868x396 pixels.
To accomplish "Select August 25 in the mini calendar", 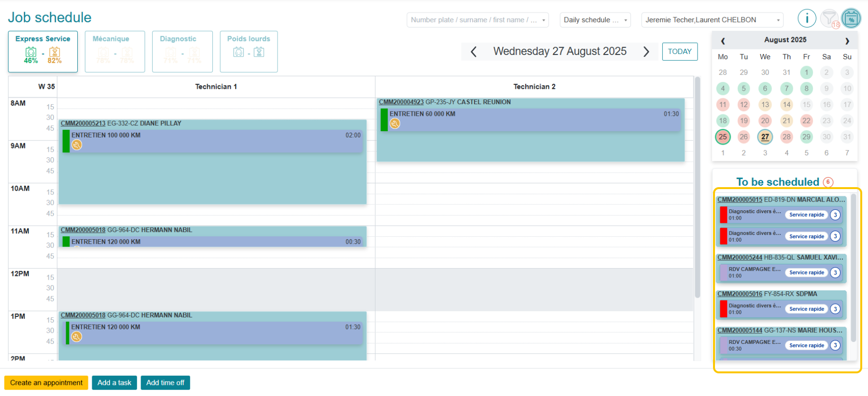I will [x=723, y=137].
